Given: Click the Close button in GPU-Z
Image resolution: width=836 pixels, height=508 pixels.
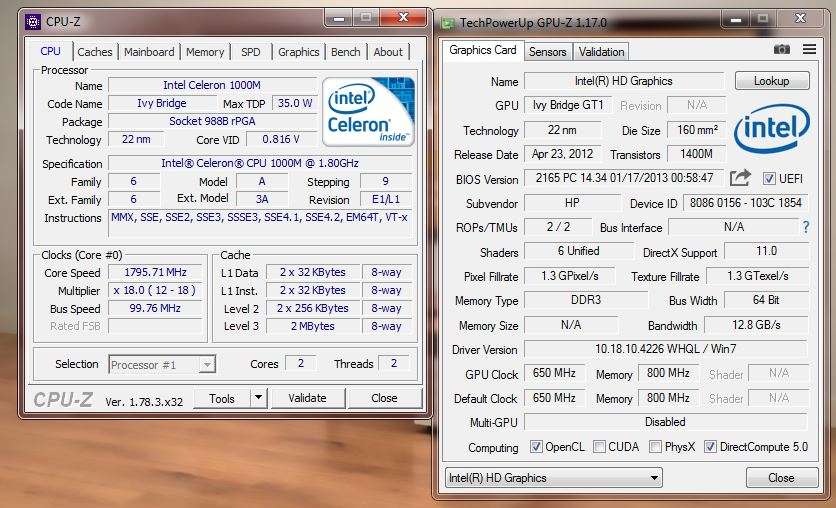Looking at the screenshot, I should coord(781,478).
